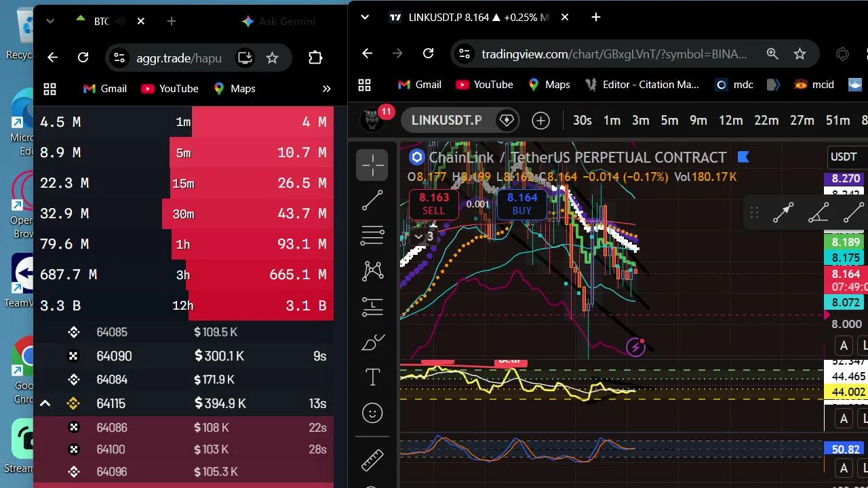Toggle auto scale A on the main price pane
The height and width of the screenshot is (488, 868).
[x=844, y=346]
